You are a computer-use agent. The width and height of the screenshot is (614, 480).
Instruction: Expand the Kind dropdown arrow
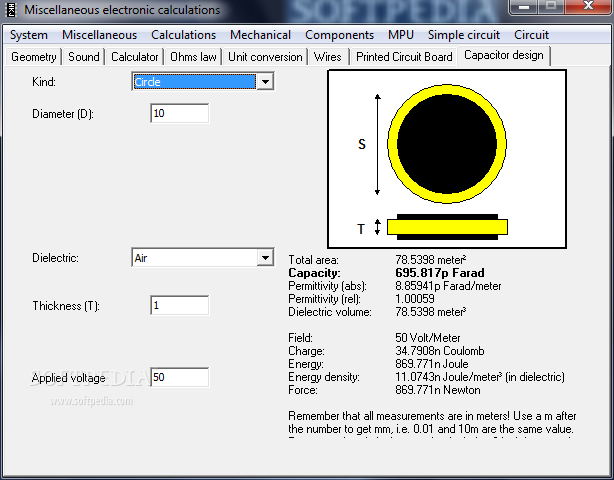(x=265, y=82)
